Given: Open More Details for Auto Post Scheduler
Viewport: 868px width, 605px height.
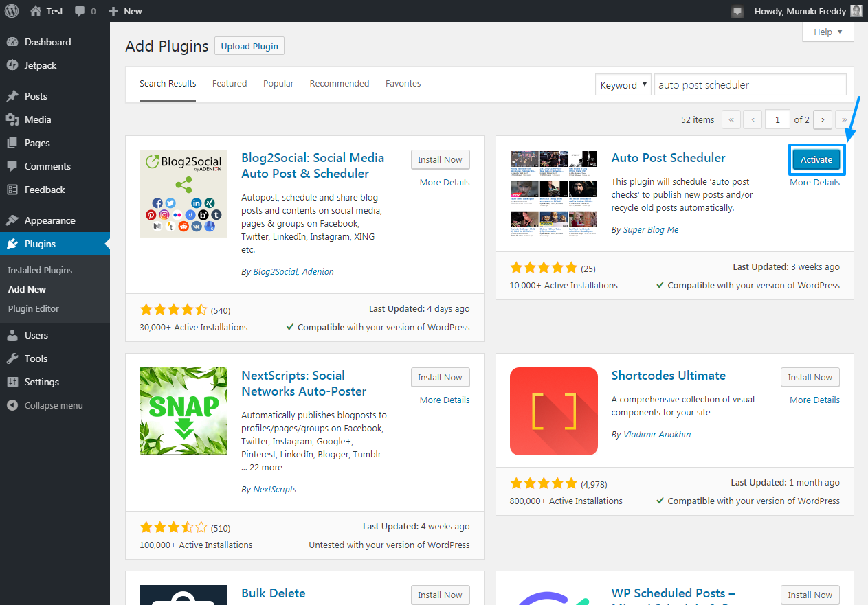Looking at the screenshot, I should coord(814,182).
